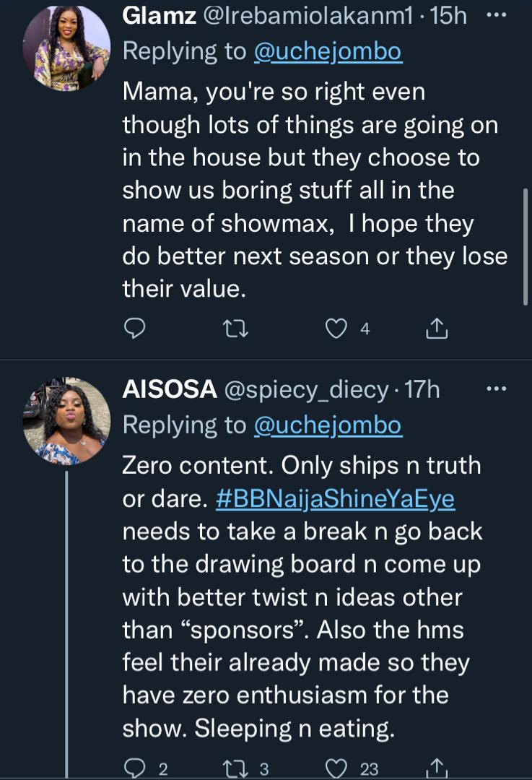View Glamz's profile picture
Image resolution: width=532 pixels, height=780 pixels.
pyautogui.click(x=66, y=48)
